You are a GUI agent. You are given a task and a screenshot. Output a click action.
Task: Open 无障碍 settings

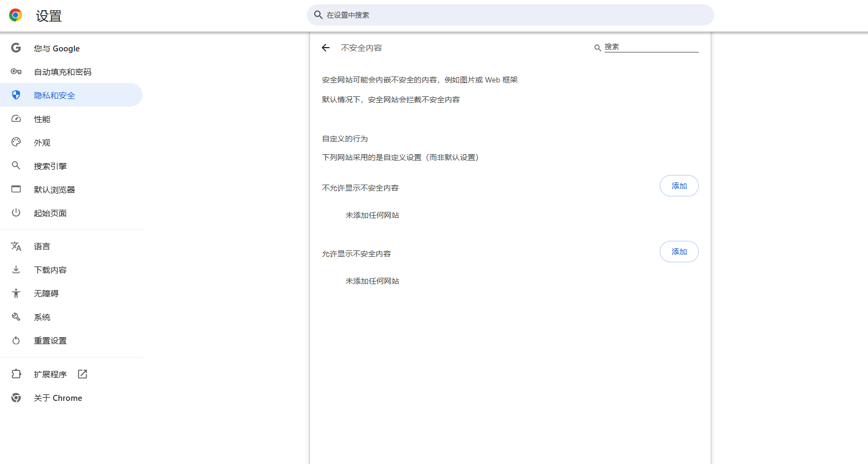[71, 293]
